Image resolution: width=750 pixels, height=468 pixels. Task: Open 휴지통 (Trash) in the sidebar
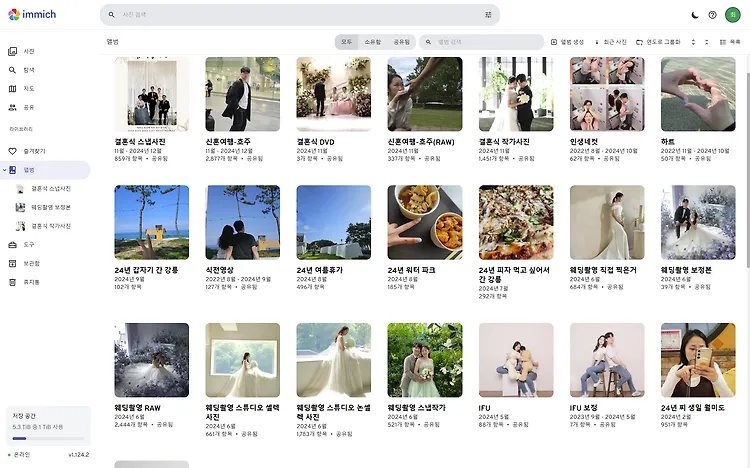coord(31,282)
